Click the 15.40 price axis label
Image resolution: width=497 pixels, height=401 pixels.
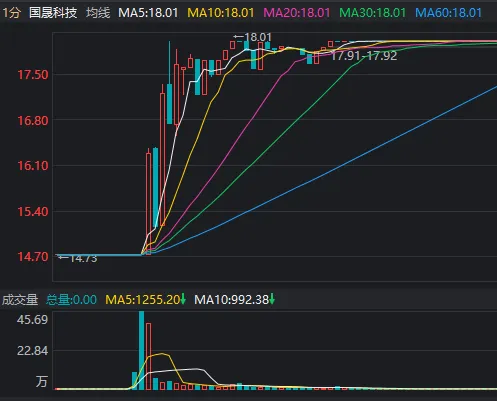pyautogui.click(x=33, y=211)
